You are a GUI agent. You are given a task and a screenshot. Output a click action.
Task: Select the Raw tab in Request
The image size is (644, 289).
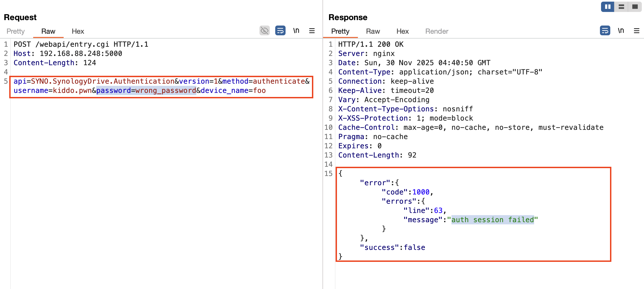point(48,31)
